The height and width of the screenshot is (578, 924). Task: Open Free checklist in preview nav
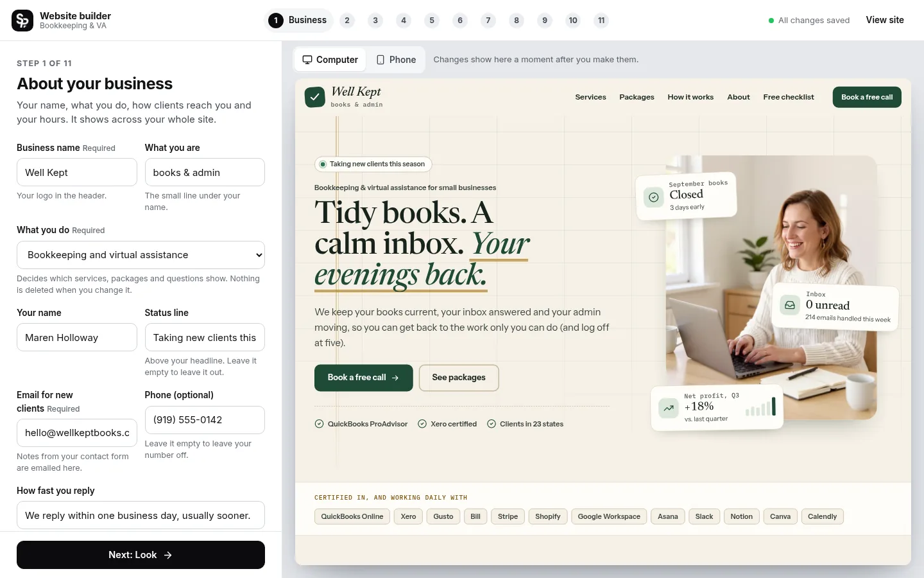point(789,97)
